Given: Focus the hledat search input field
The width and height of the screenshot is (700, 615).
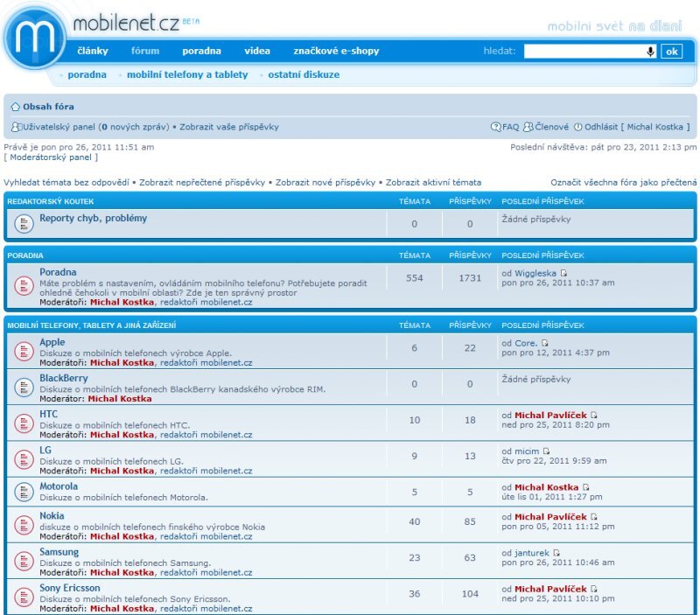Looking at the screenshot, I should [x=584, y=52].
